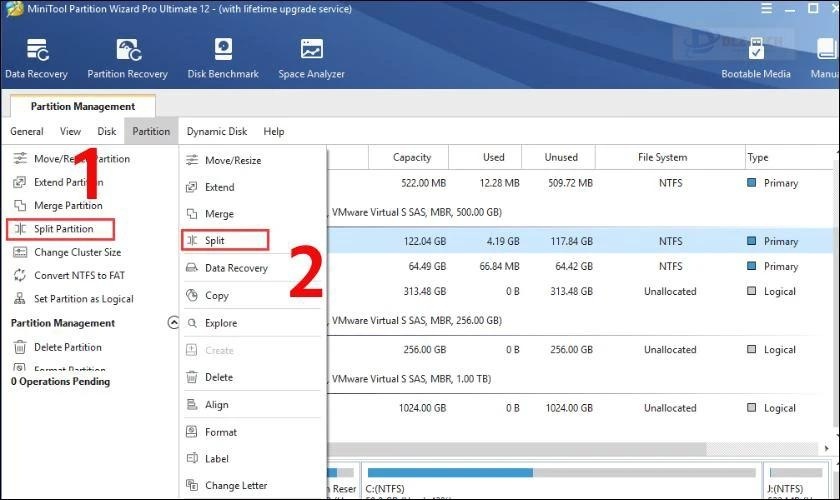Launch Partition Recovery from toolbar
840x500 pixels.
click(x=128, y=59)
